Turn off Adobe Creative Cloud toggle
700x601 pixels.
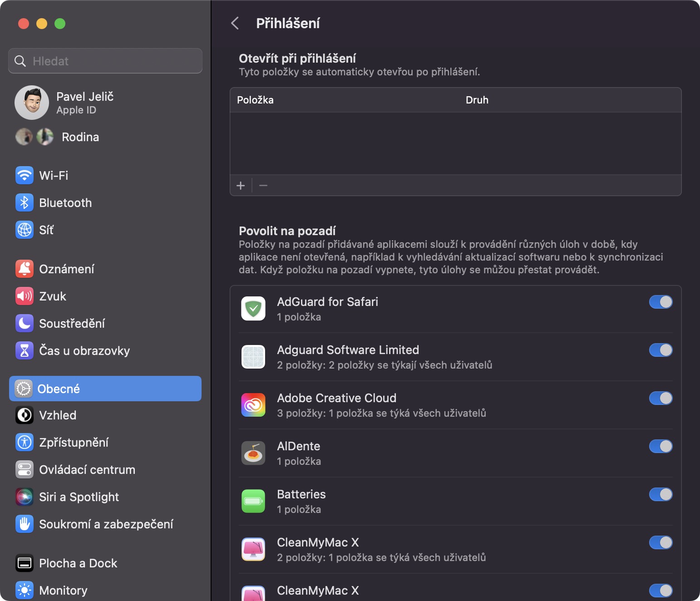tap(661, 398)
